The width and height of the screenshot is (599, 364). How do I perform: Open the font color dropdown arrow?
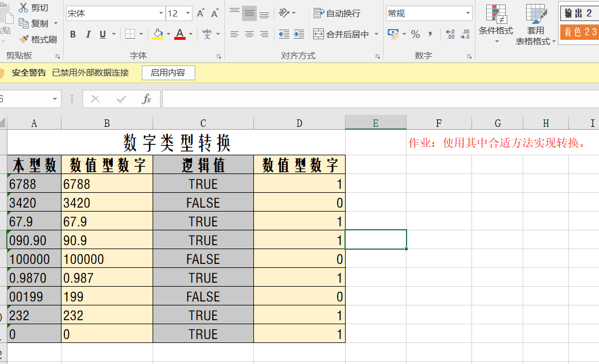click(191, 34)
